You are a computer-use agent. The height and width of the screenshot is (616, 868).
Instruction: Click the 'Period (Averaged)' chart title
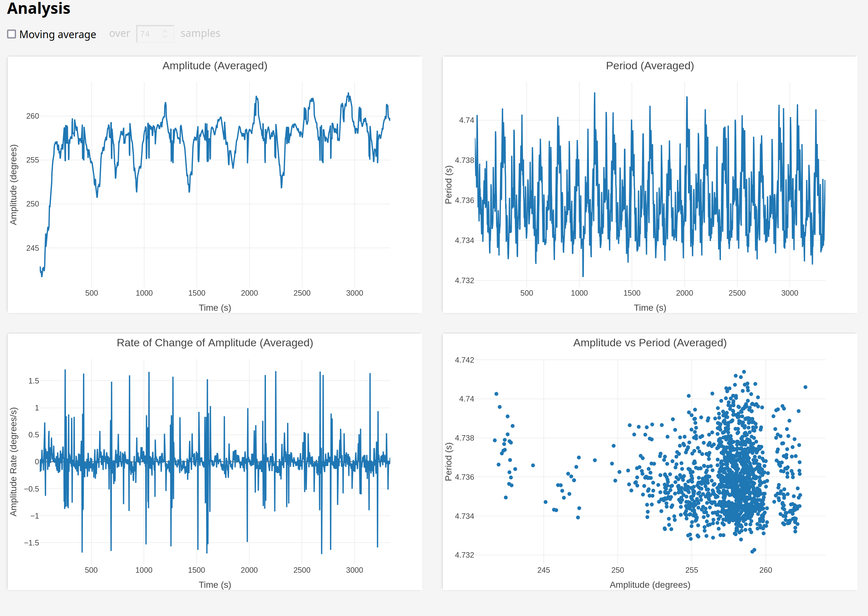[x=650, y=66]
